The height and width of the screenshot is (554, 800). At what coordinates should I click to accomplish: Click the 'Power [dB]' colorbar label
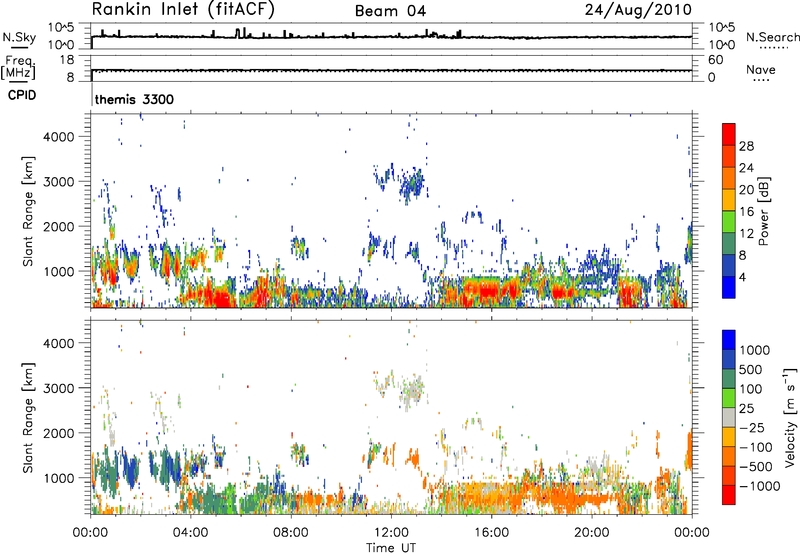tap(763, 211)
